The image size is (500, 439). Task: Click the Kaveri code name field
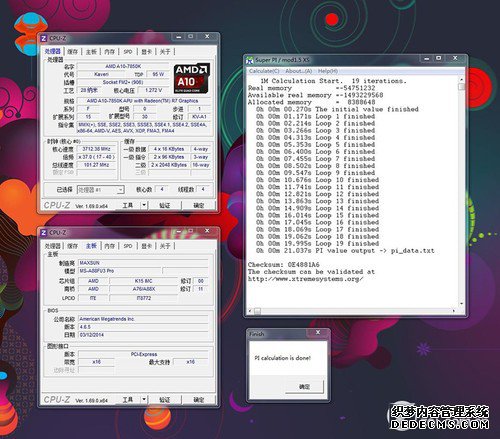click(x=101, y=74)
